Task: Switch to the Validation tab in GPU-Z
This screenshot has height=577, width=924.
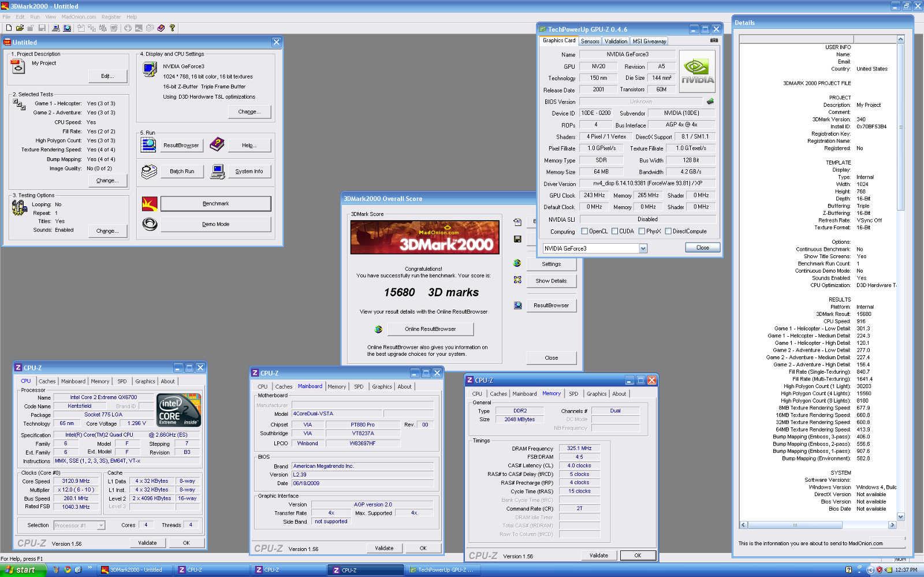Action: click(616, 41)
